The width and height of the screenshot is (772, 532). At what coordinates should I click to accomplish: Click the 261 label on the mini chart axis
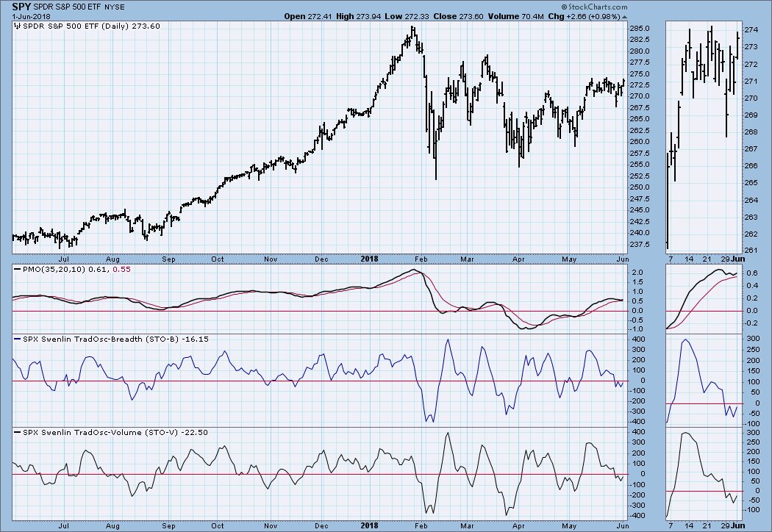coord(751,251)
